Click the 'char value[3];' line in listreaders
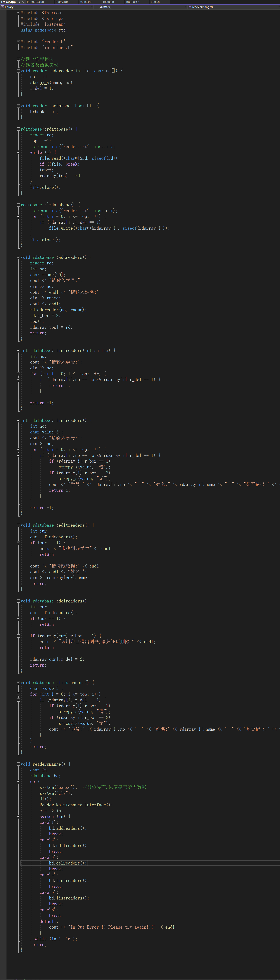This screenshot has height=980, width=280. 47,688
